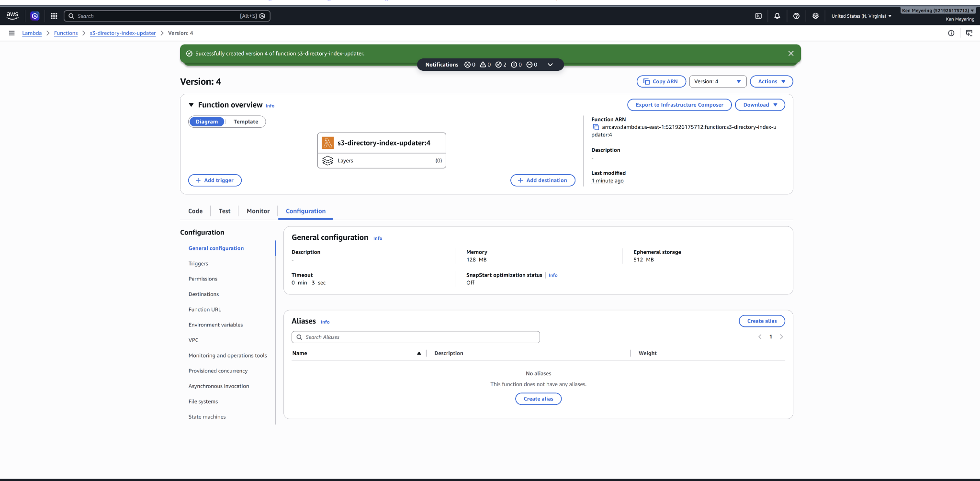980x481 pixels.
Task: Click Export to Infrastructure Composer
Action: pos(679,105)
